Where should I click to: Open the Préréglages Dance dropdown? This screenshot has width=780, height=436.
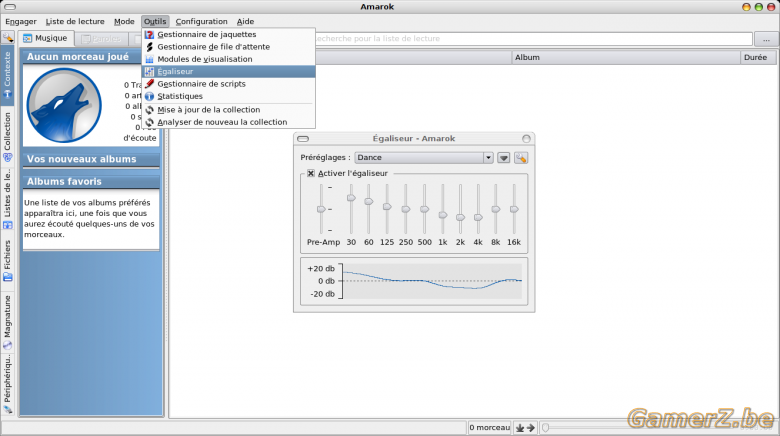pos(424,158)
